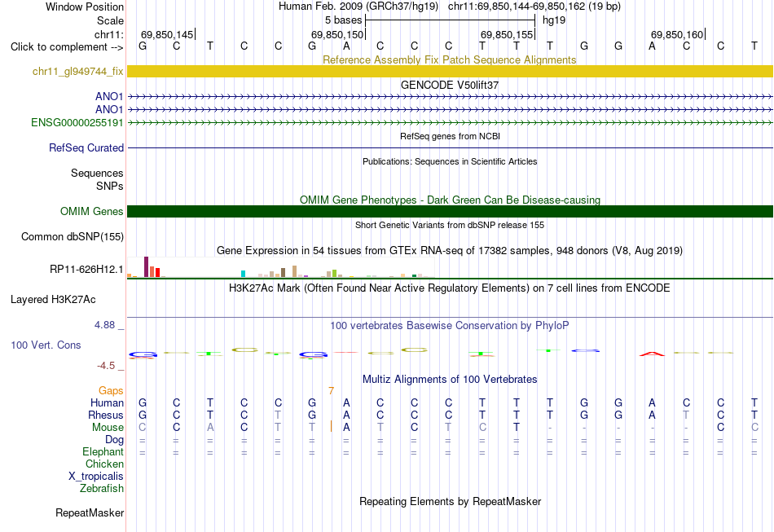
Task: Click 'Human Feb. 2009 (GRCh37/hg19)' header text
Action: 358,7
